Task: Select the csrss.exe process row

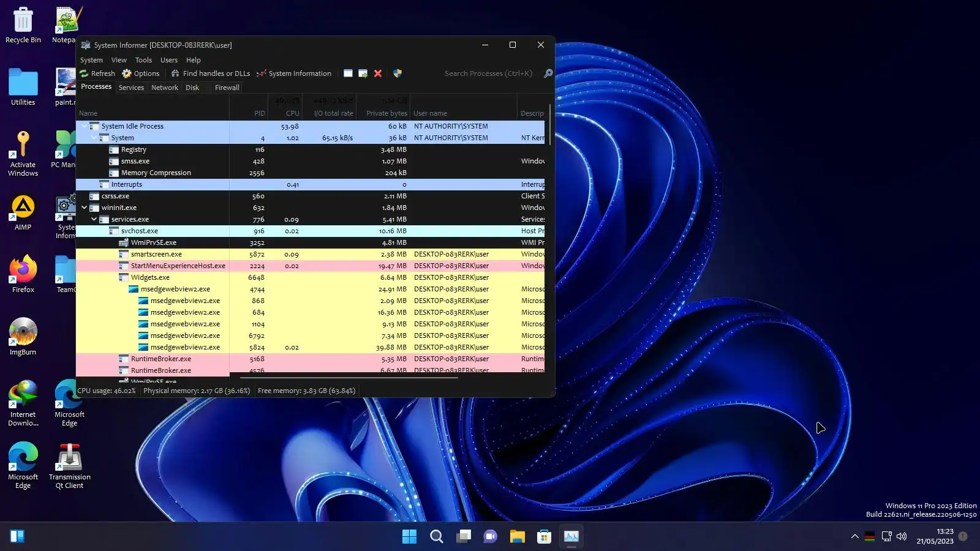Action: [x=311, y=196]
